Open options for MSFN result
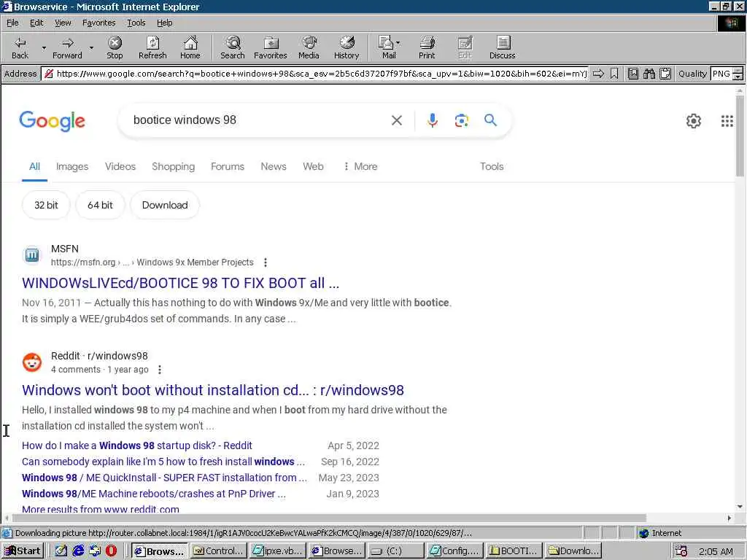Screen dimensions: 747x560 [x=266, y=262]
